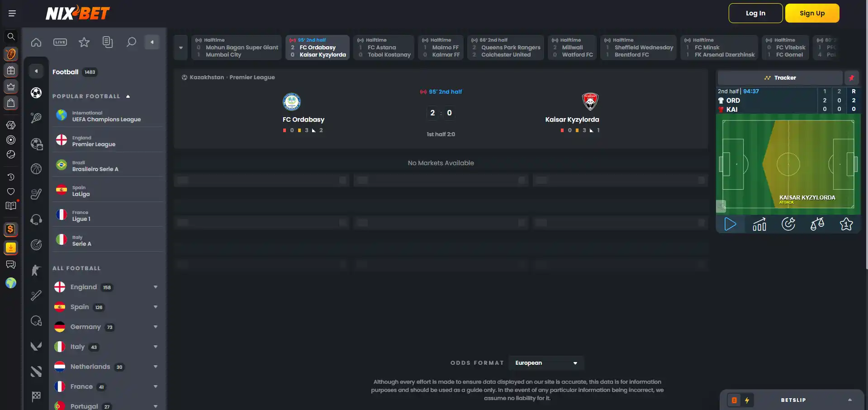868x410 pixels.
Task: Play the match tracker animation
Action: click(730, 224)
